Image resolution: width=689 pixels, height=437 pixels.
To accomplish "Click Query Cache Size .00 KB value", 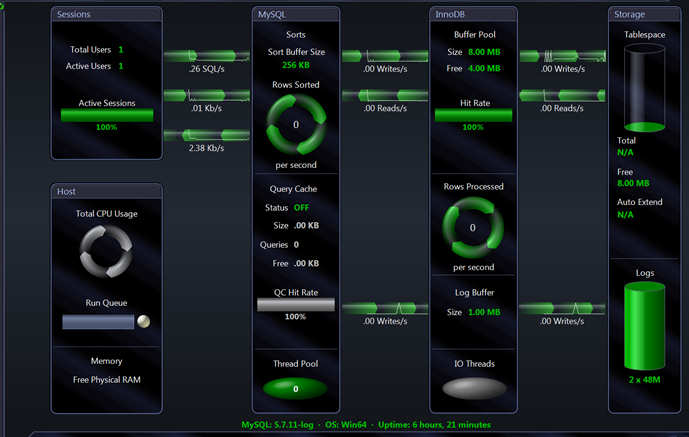I will click(x=306, y=225).
